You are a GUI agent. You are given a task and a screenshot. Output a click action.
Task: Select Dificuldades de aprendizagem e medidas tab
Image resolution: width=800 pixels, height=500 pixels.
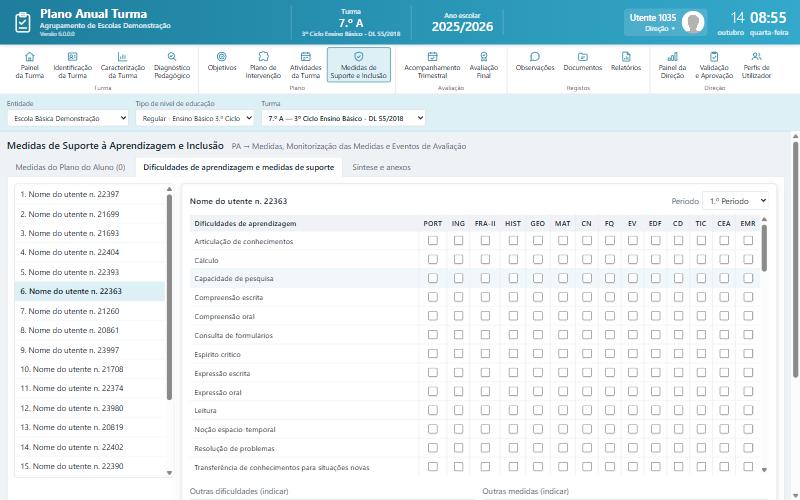point(239,167)
